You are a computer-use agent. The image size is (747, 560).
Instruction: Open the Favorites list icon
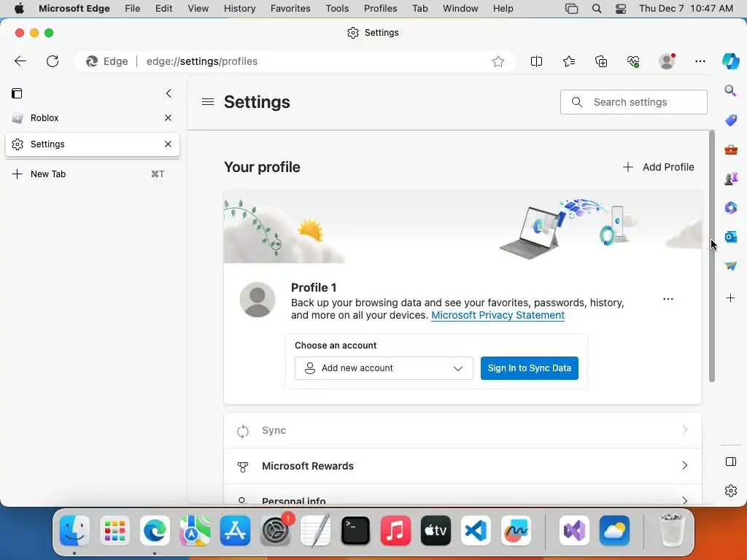[569, 61]
